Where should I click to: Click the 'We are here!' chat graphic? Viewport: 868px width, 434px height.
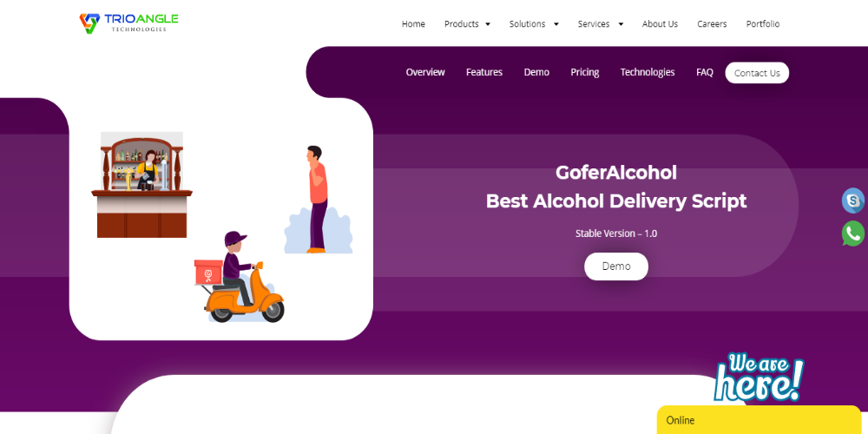tap(759, 377)
